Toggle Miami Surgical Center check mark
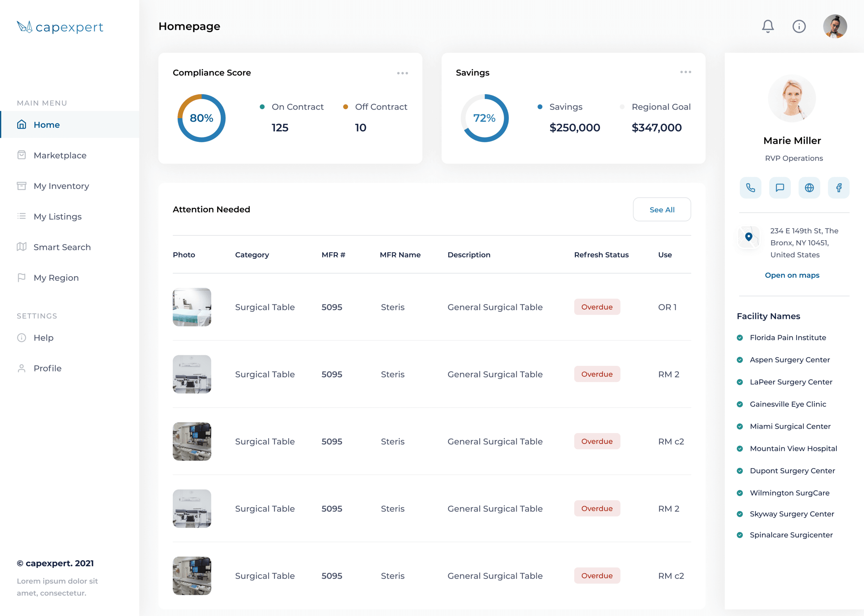864x616 pixels. click(740, 426)
